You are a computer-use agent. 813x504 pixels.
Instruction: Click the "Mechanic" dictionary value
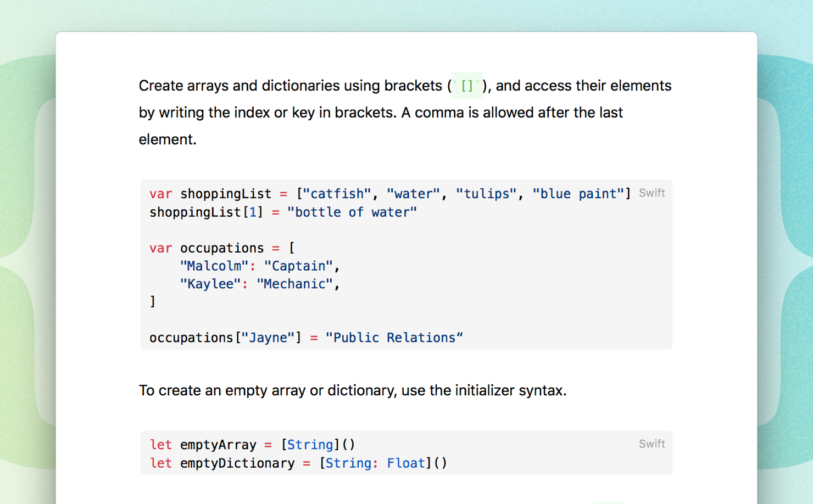pyautogui.click(x=295, y=284)
